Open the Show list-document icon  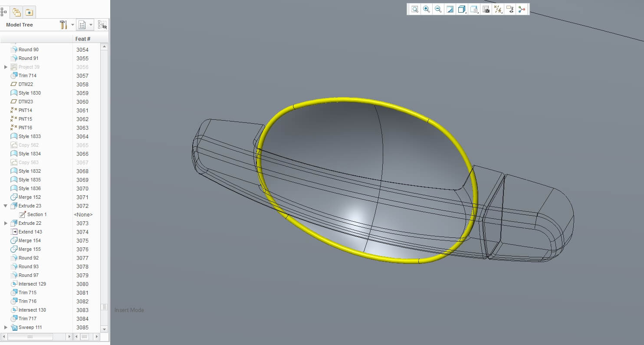coord(82,25)
